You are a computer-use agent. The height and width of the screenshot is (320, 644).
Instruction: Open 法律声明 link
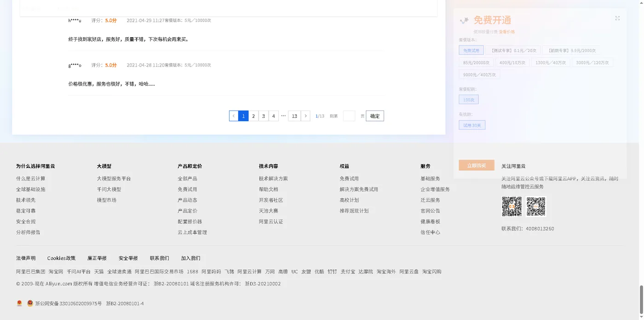(26, 258)
